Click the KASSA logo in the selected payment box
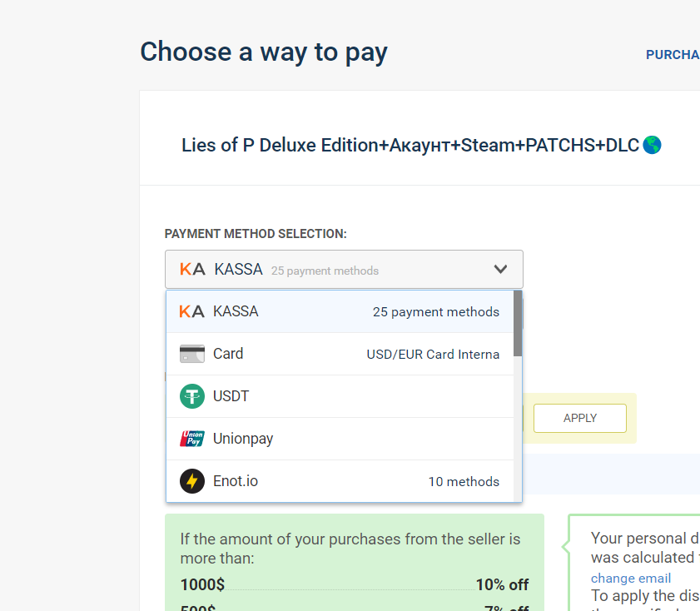 click(192, 270)
